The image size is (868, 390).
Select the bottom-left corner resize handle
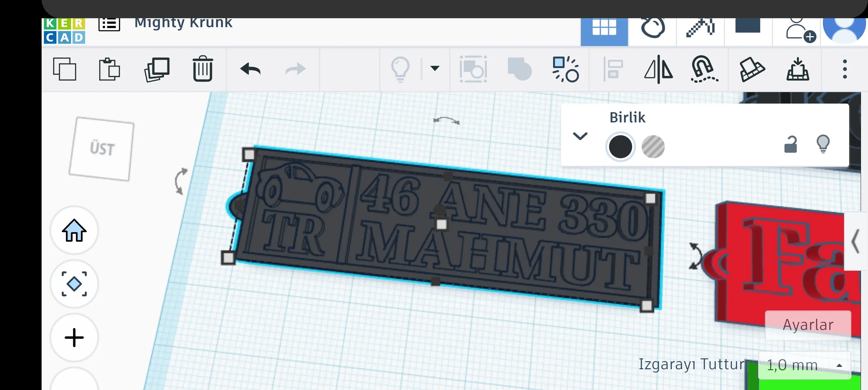point(228,258)
